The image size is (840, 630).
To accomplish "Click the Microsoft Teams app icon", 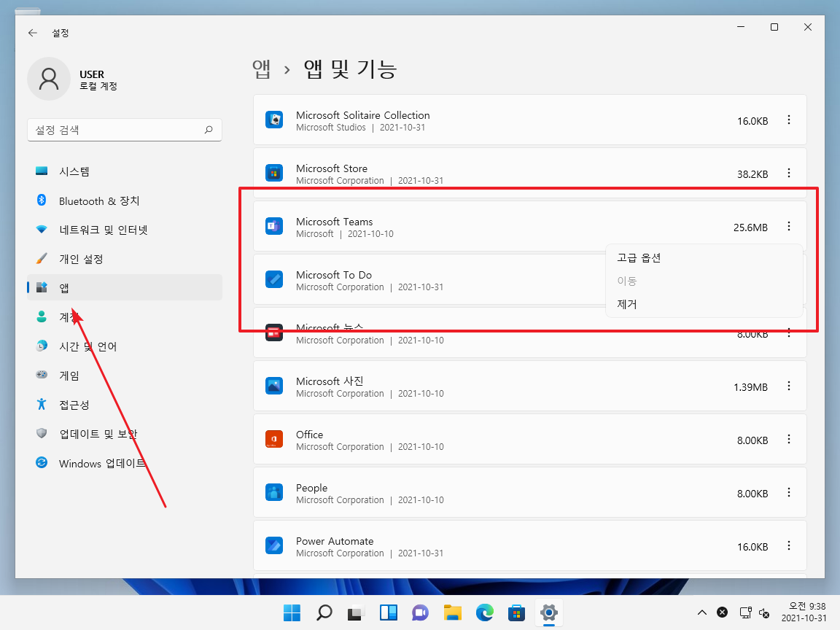I will coord(274,226).
